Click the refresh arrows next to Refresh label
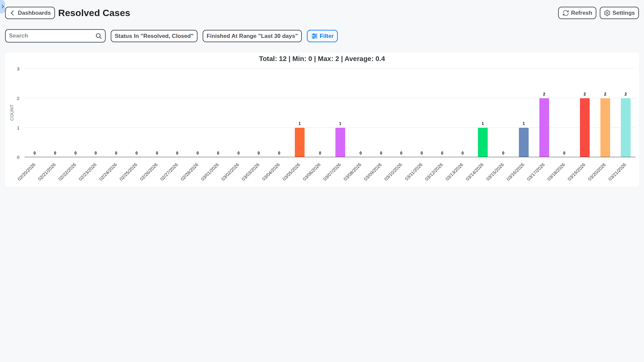Viewport: 644px width, 362px height. click(x=566, y=13)
